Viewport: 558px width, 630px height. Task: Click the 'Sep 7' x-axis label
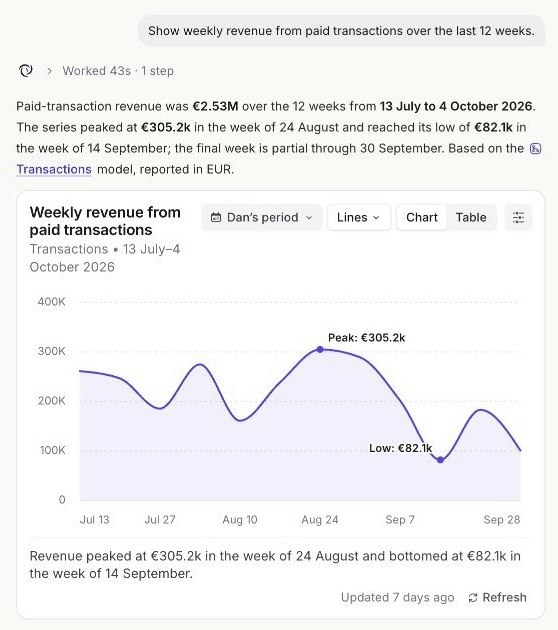[400, 520]
